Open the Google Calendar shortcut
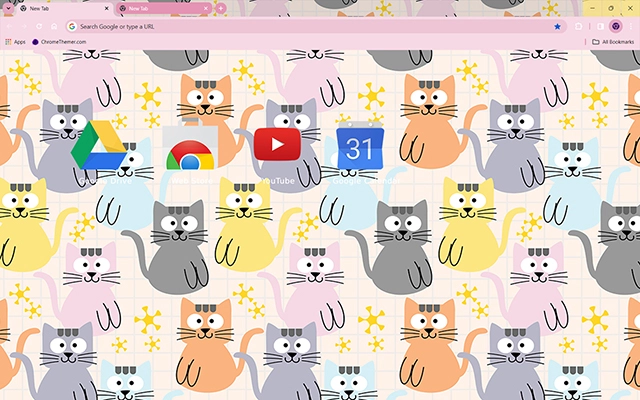The image size is (640, 400). [x=360, y=152]
